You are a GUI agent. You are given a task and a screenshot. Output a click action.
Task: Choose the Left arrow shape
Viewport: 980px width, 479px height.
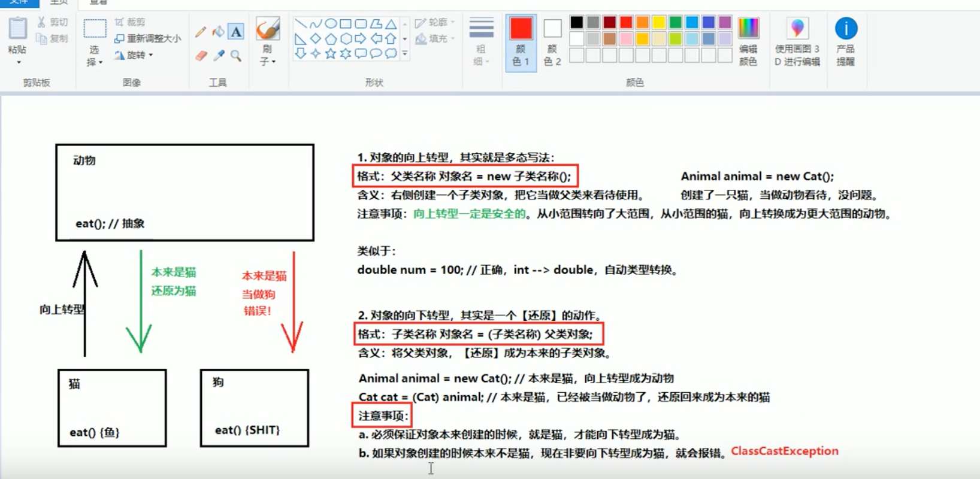tap(376, 39)
